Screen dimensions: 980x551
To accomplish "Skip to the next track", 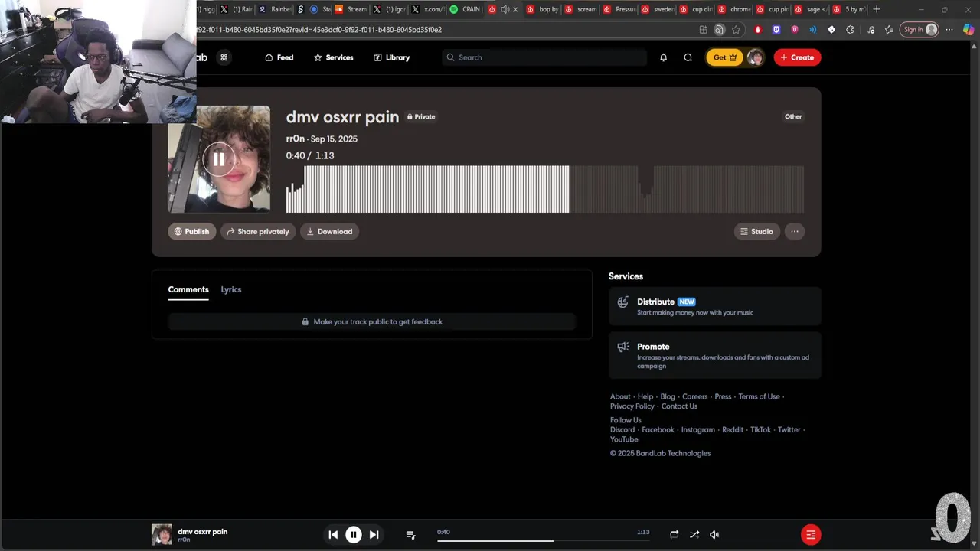I will tap(374, 535).
